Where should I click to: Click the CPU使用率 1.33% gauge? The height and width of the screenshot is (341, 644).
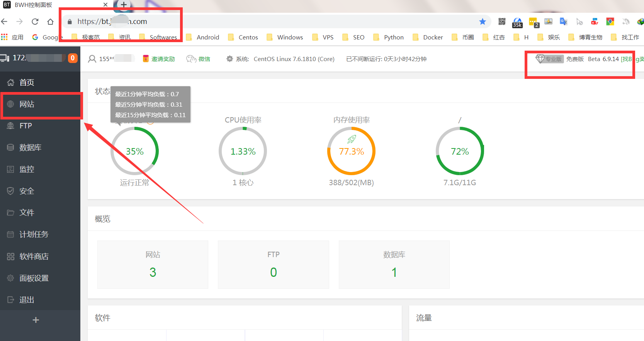pos(243,151)
